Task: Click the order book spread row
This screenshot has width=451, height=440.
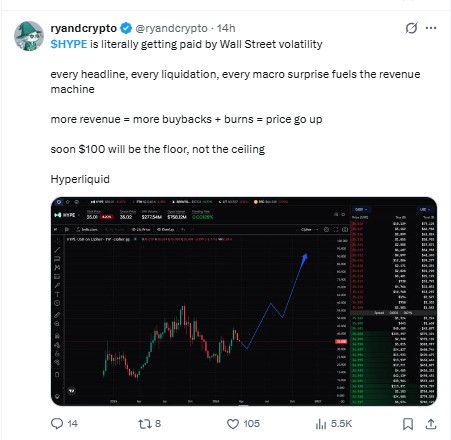Action: click(x=393, y=313)
